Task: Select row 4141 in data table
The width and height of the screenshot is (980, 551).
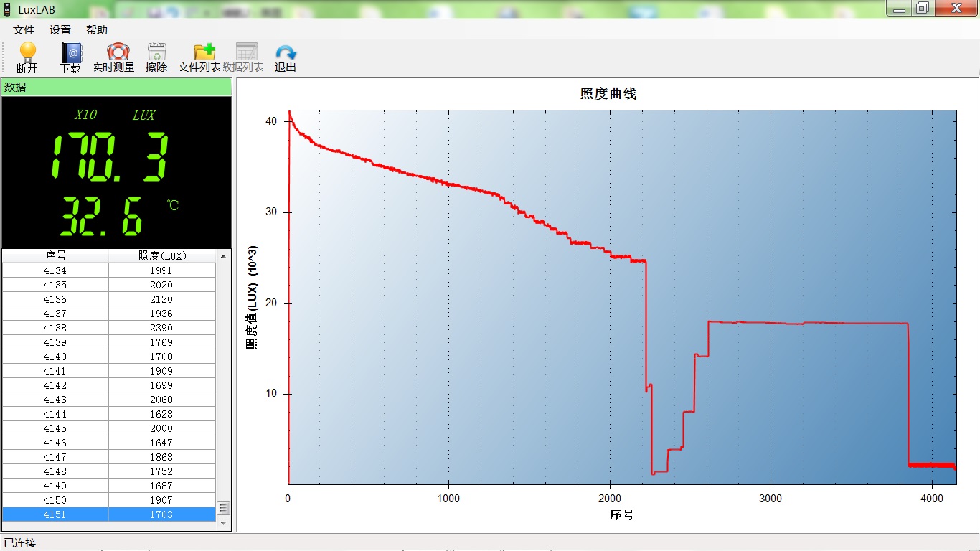Action: pos(109,371)
